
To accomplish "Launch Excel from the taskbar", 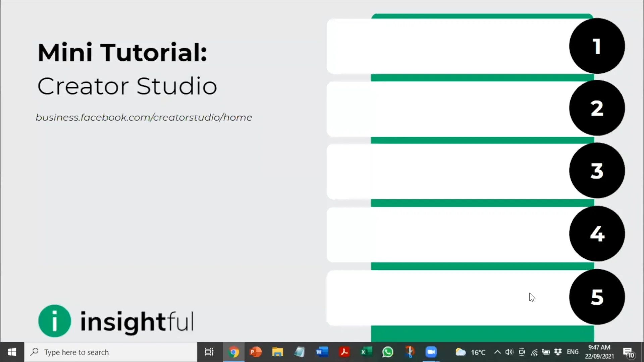I will [x=366, y=352].
